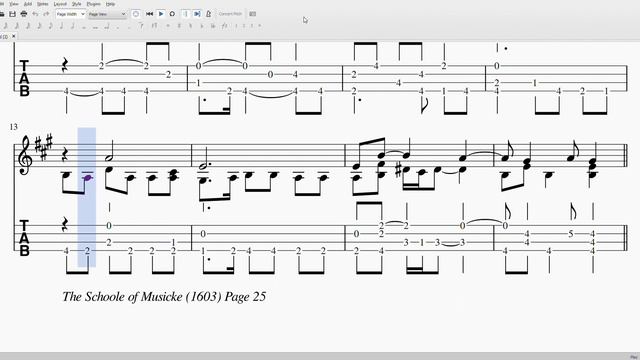Add an augmentation dot
640x360 pixels.
118,27
